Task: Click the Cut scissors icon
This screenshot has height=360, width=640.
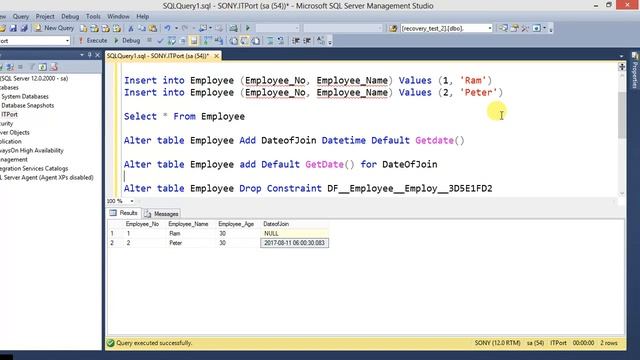Action: click(x=131, y=28)
